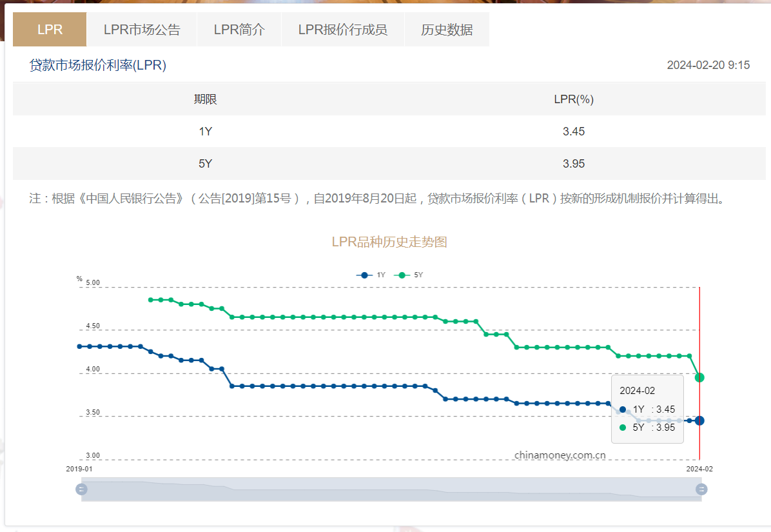Click the left handle of chart zoom slider
Image resolution: width=771 pixels, height=532 pixels.
point(81,489)
